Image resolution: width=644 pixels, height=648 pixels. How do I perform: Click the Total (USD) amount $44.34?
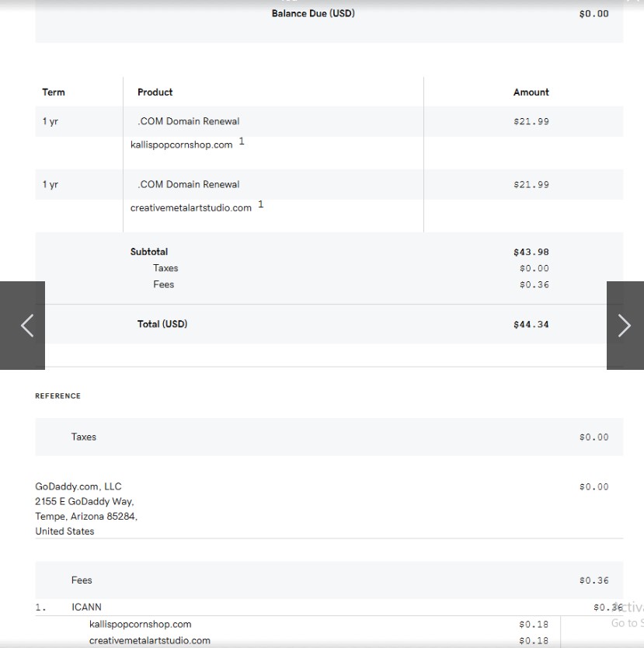pyautogui.click(x=531, y=325)
